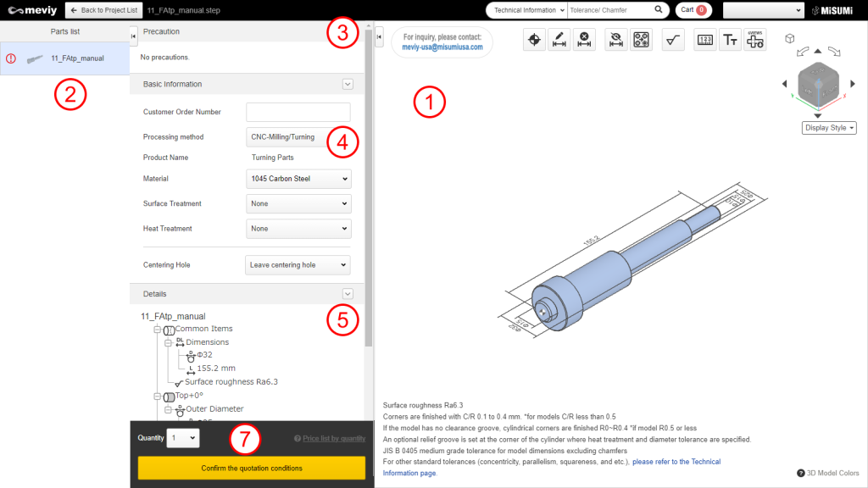
Task: Open 3D Model Colors settings
Action: coord(827,474)
